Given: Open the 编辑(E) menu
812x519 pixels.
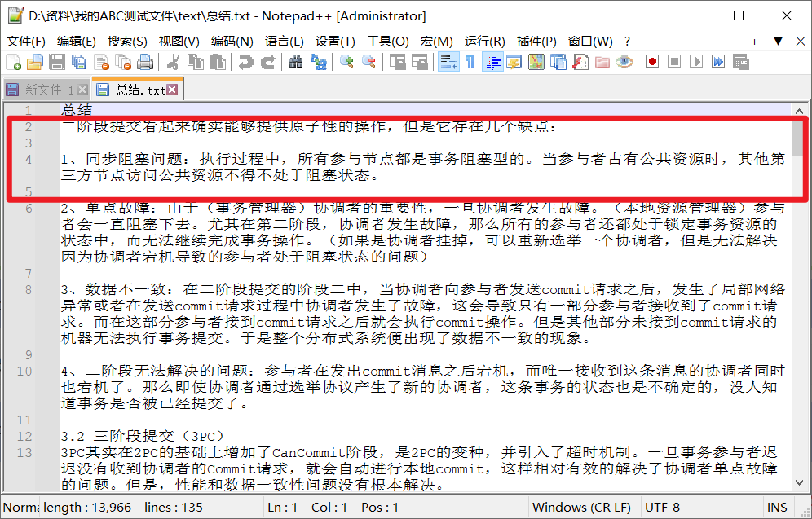Looking at the screenshot, I should pyautogui.click(x=76, y=42).
